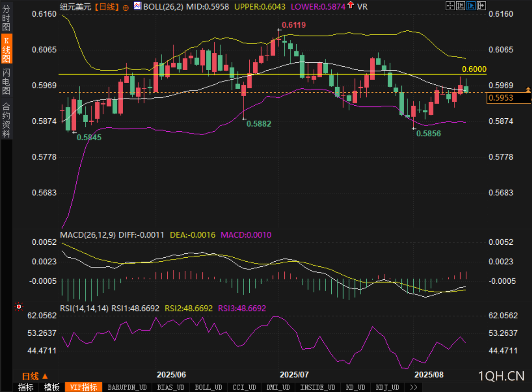Click the second chart toolbar icon at top right
This screenshot has width=532, height=392.
click(460, 6)
